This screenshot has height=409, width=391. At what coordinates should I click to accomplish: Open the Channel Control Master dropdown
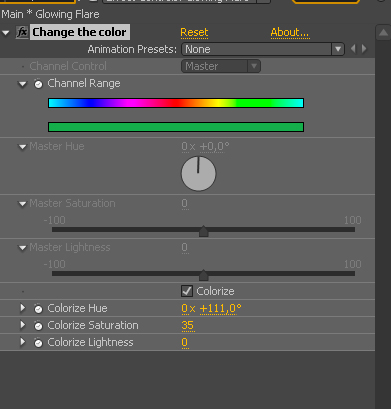coord(221,66)
